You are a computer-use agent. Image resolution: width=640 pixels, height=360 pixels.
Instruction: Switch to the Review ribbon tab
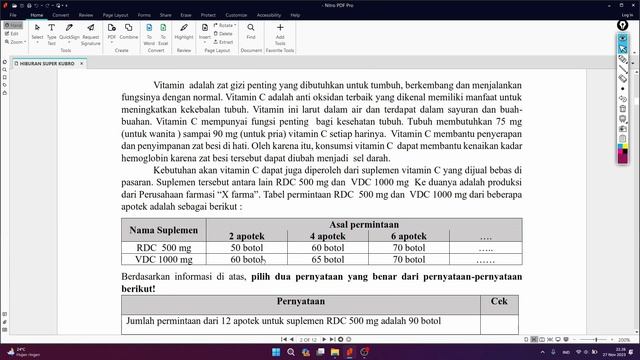click(x=86, y=15)
